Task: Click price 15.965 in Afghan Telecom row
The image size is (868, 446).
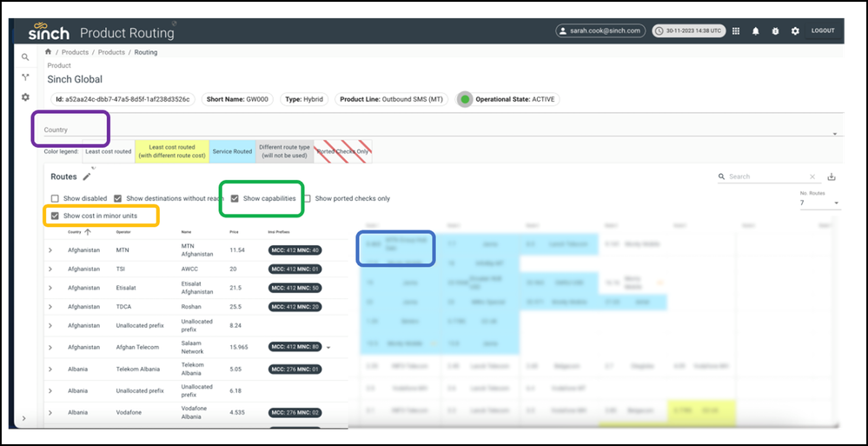Action: click(239, 348)
